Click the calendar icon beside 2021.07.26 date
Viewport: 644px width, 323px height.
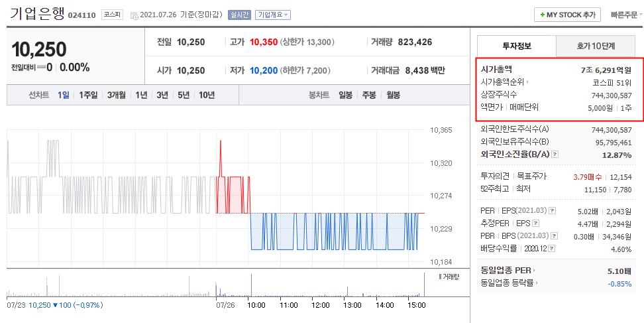(x=134, y=15)
